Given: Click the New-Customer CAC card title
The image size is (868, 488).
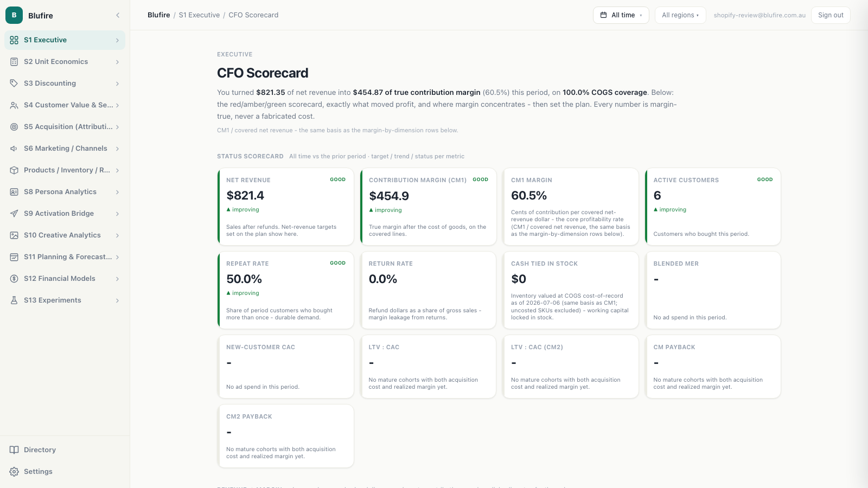Looking at the screenshot, I should click(x=260, y=347).
